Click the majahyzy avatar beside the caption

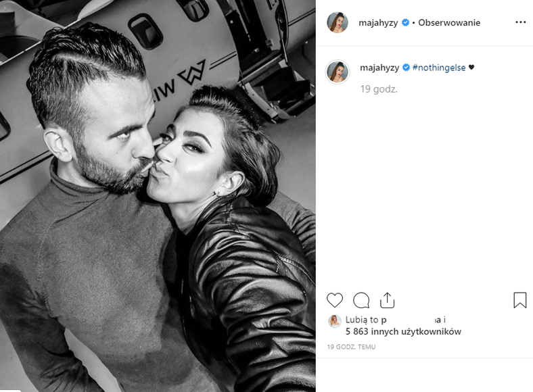tap(338, 72)
